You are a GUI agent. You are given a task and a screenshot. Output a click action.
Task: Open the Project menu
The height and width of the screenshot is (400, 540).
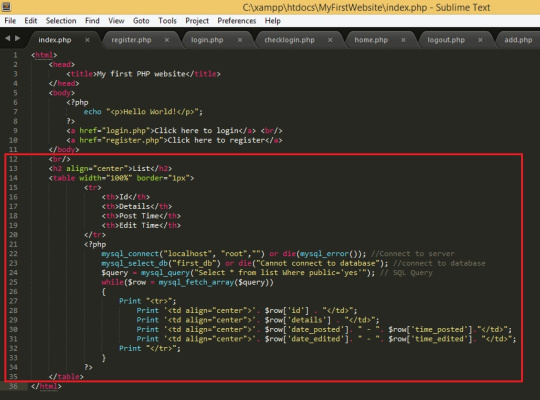(x=197, y=21)
